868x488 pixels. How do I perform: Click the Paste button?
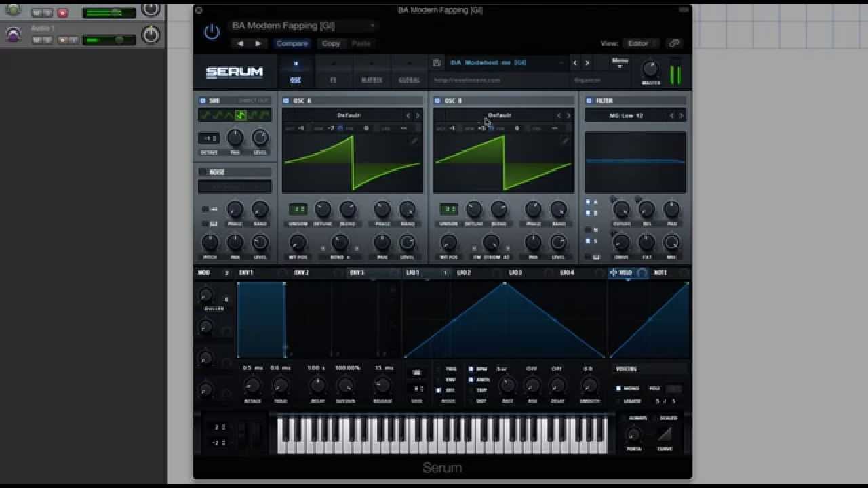pos(361,43)
